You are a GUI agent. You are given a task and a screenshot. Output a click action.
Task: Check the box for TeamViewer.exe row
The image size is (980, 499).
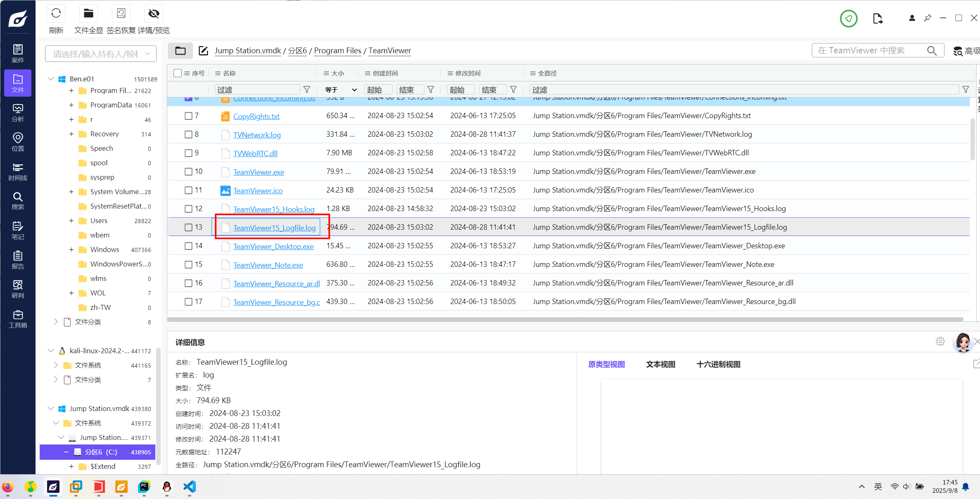(188, 171)
